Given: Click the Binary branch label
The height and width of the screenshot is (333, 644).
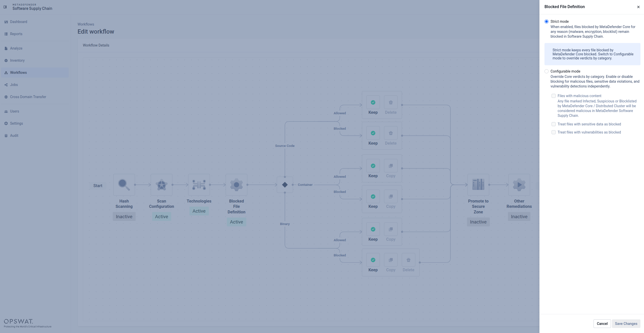Looking at the screenshot, I should tap(285, 224).
